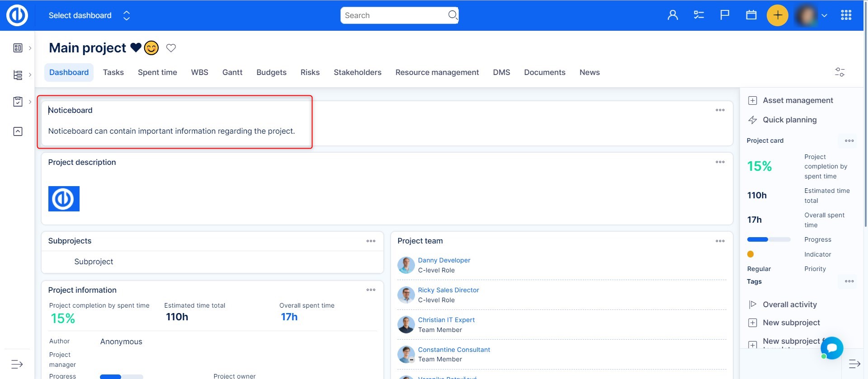Image resolution: width=868 pixels, height=379 pixels.
Task: Click the task list icon in header
Action: pos(698,15)
